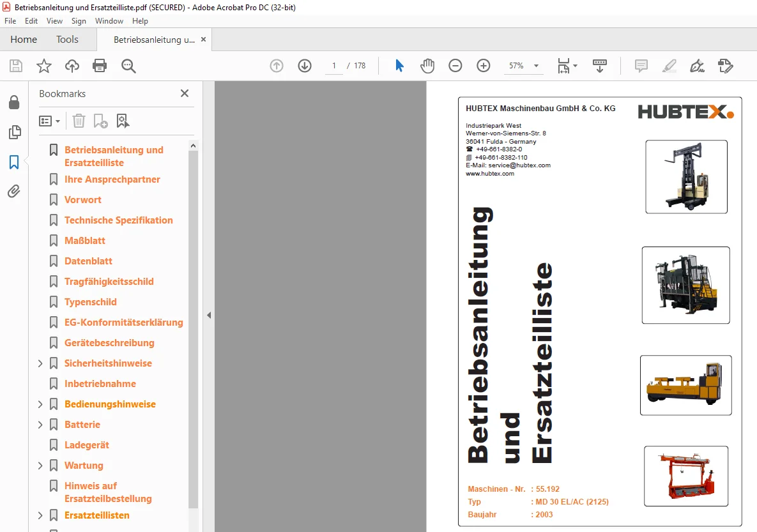Open the Help menu
Screen dimensions: 757x532
[140, 21]
